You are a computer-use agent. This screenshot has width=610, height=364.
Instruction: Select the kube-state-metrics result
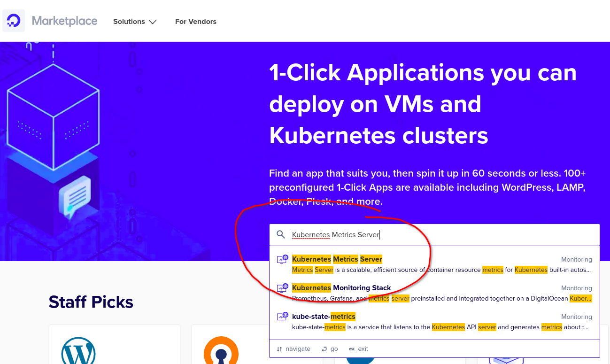click(x=434, y=322)
